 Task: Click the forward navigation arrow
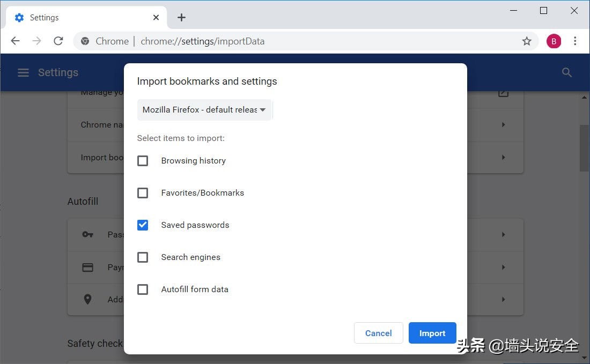pos(36,41)
